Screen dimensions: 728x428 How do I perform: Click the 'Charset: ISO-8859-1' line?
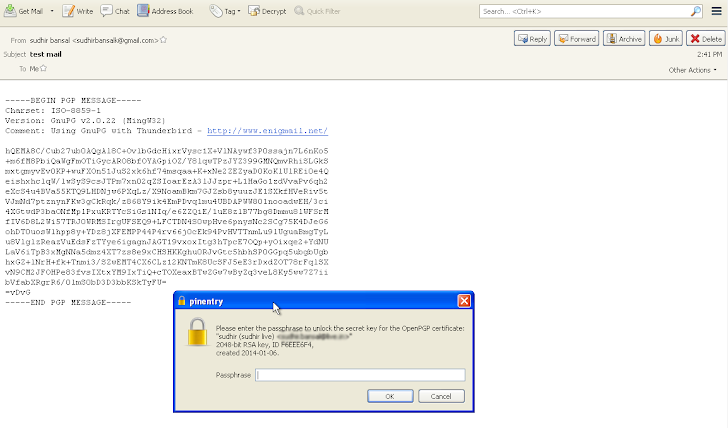[53, 110]
